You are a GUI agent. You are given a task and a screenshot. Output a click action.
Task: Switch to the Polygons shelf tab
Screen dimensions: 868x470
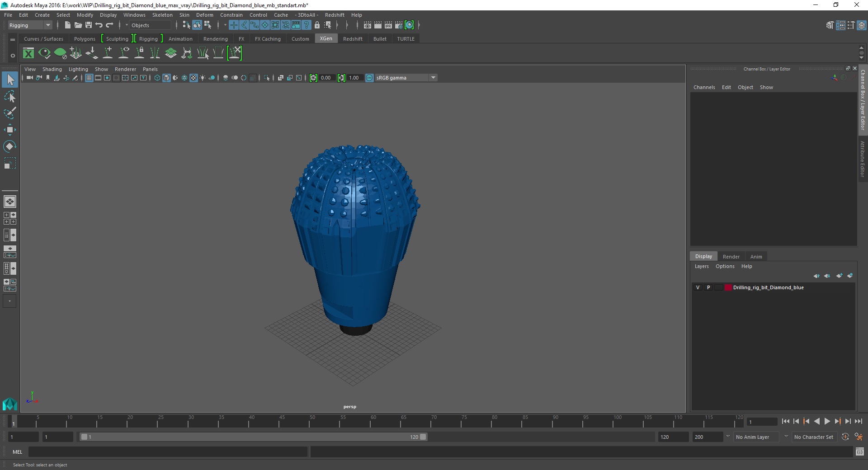click(x=85, y=39)
